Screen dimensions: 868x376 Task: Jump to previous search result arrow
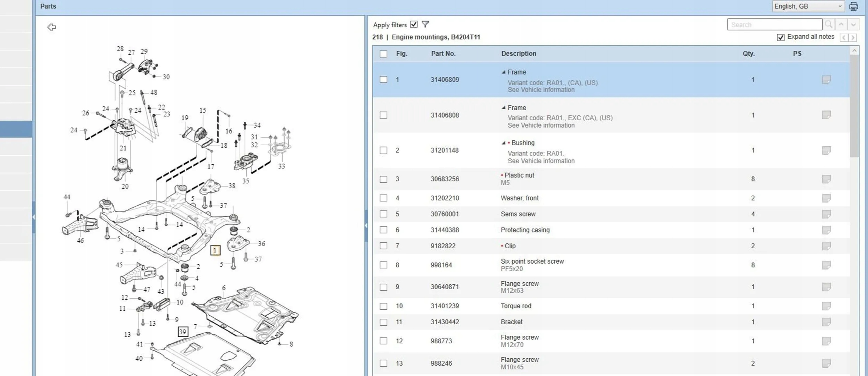[x=841, y=25]
